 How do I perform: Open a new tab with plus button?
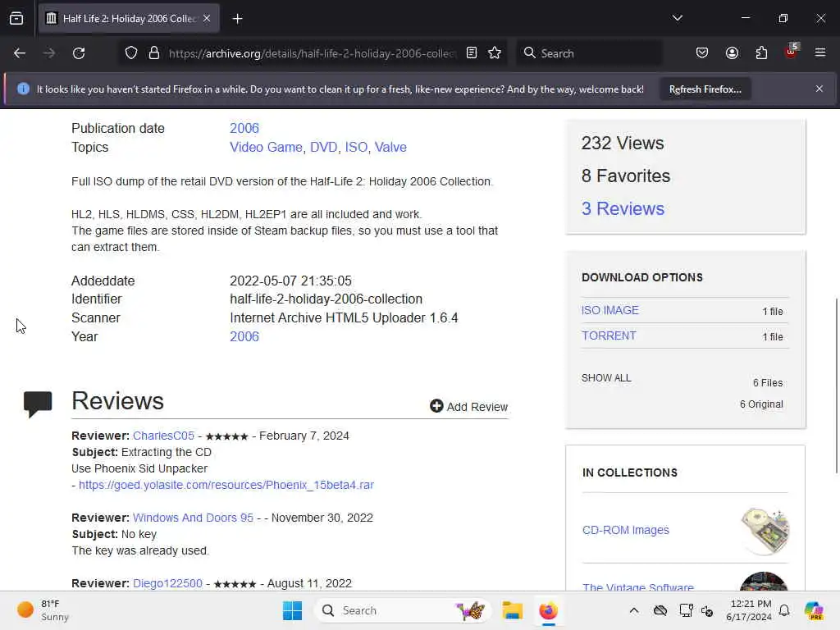[x=237, y=19]
